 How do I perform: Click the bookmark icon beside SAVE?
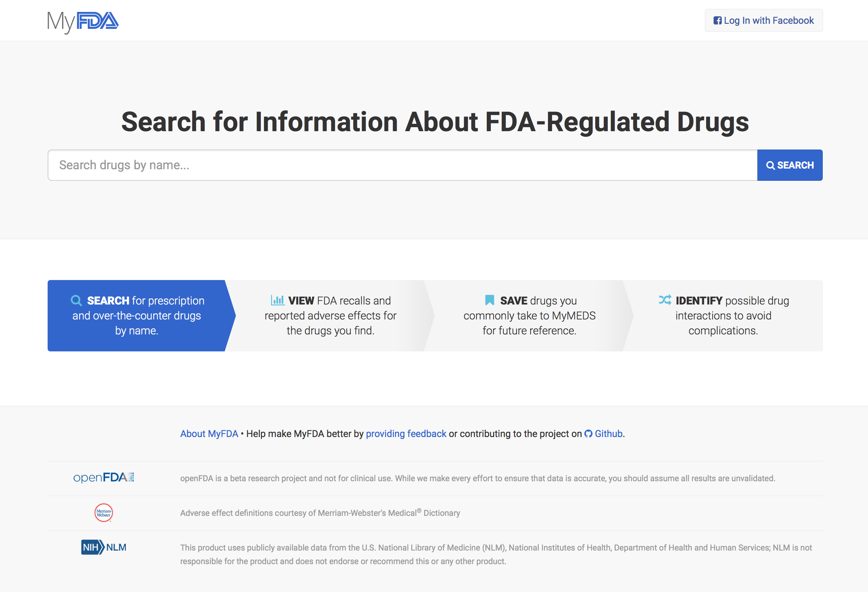[x=489, y=300]
